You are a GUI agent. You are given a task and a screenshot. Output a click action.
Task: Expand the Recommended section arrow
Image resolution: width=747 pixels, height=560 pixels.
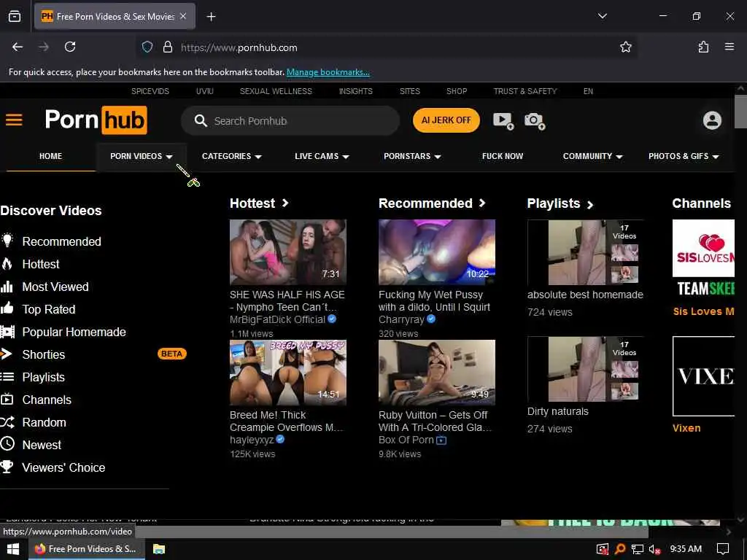(482, 203)
